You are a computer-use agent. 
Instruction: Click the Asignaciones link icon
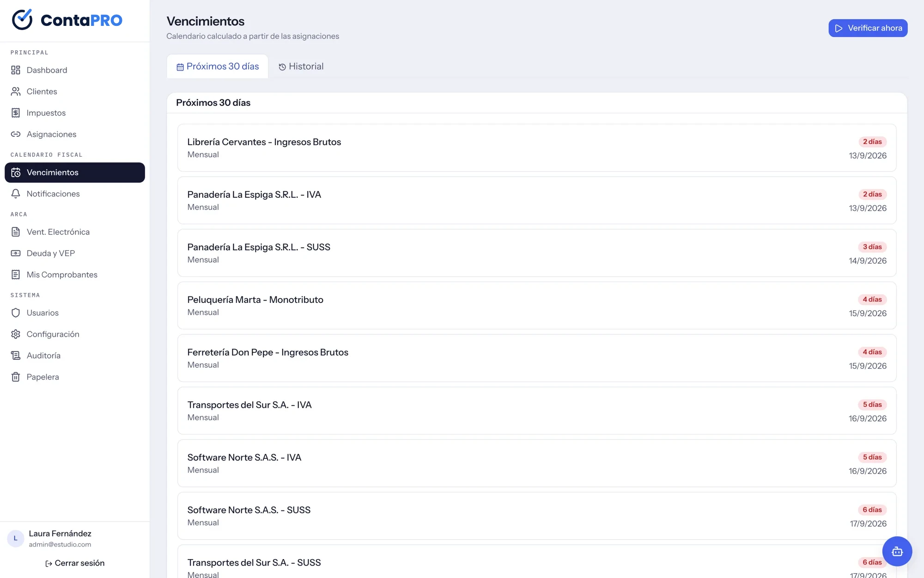point(16,134)
